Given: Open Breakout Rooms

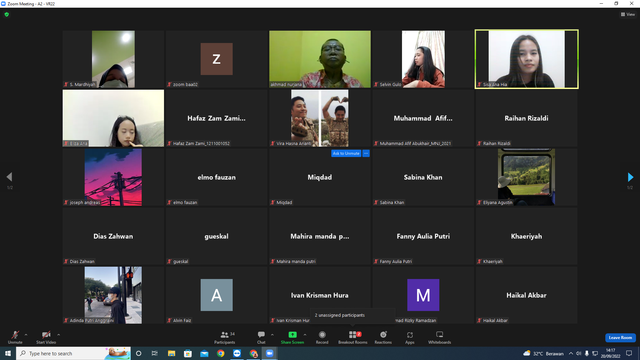Looking at the screenshot, I should click(353, 337).
